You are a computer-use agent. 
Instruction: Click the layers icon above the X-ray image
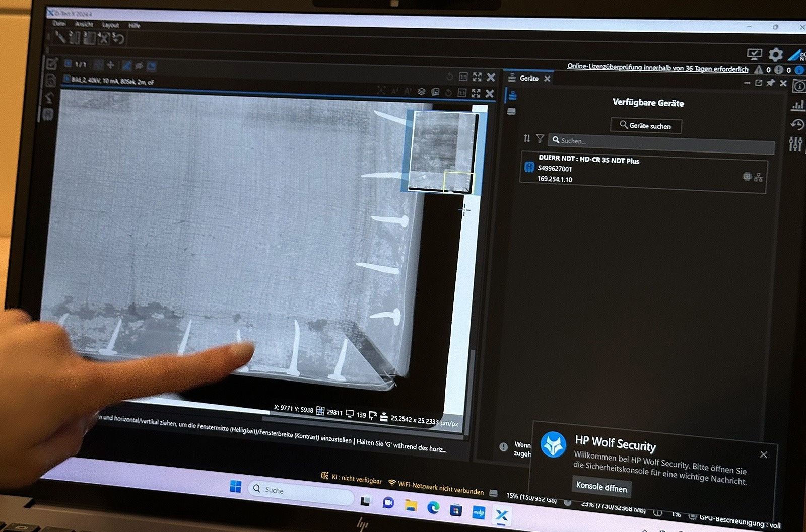[422, 92]
